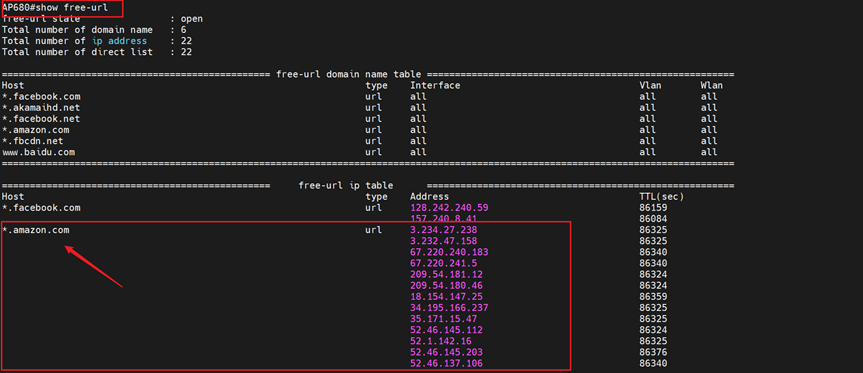The width and height of the screenshot is (863, 373).
Task: Click "*.amazon.com" in the domain name table
Action: pyautogui.click(x=35, y=130)
